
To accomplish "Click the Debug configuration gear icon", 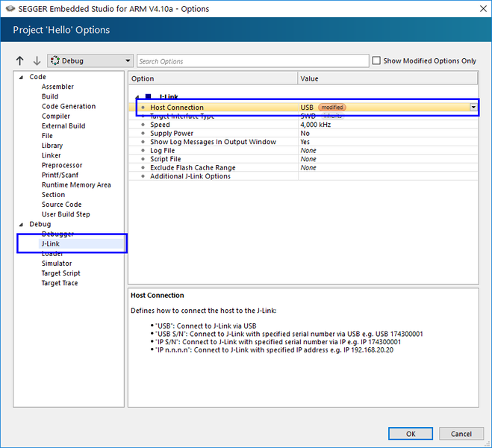I will [55, 61].
